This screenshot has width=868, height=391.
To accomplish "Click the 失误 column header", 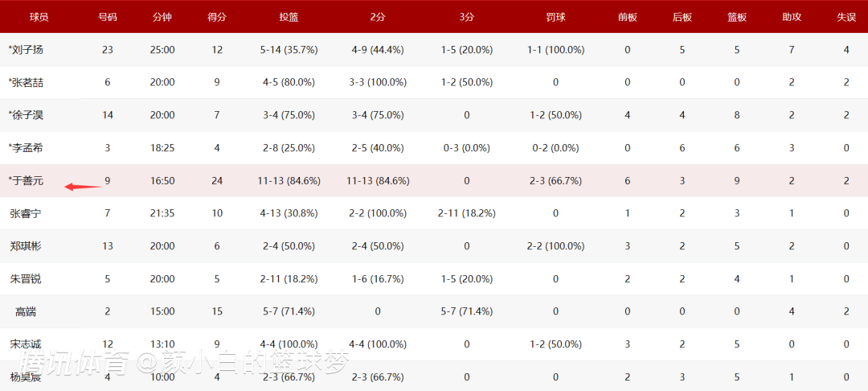I will pos(846,17).
